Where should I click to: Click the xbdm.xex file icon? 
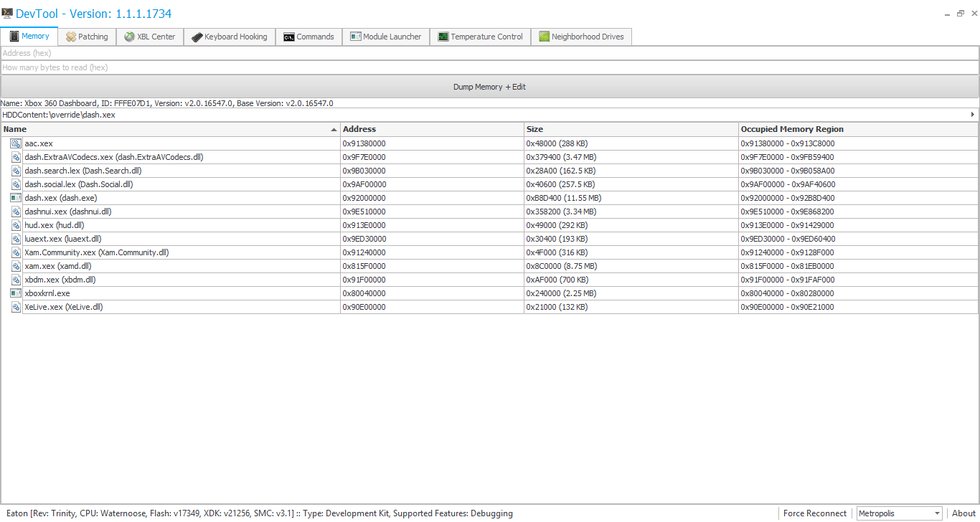(x=16, y=280)
